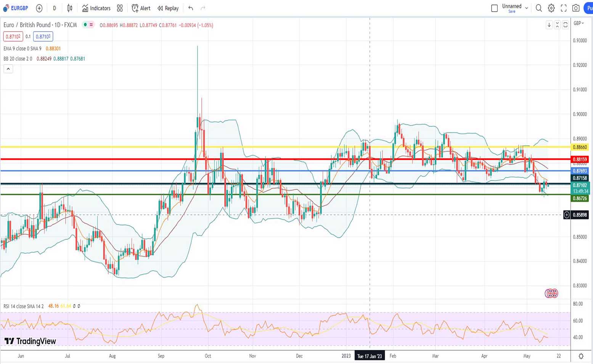Open the GBP currency dropdown on price axis
Screen dimensions: 593x364
click(x=579, y=23)
